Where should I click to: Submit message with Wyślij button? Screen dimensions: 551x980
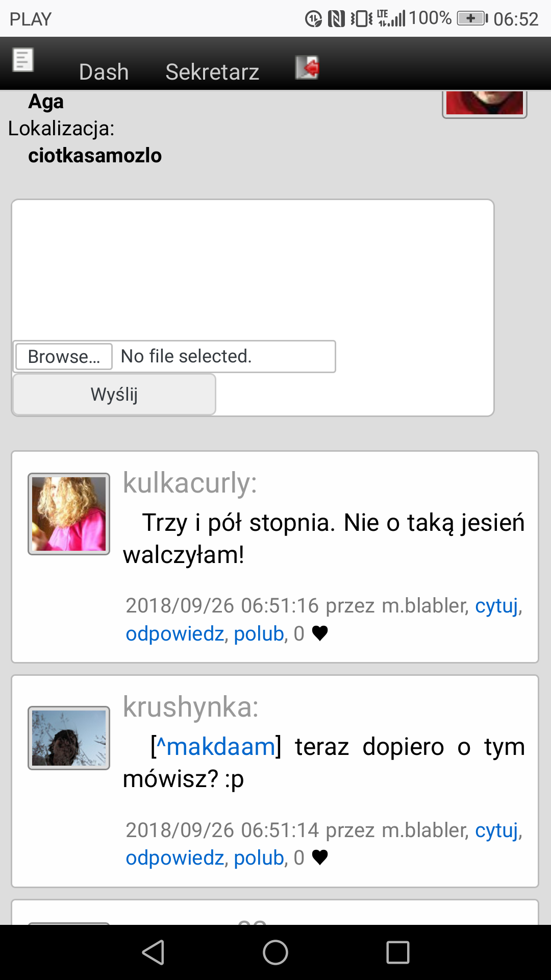pos(114,395)
